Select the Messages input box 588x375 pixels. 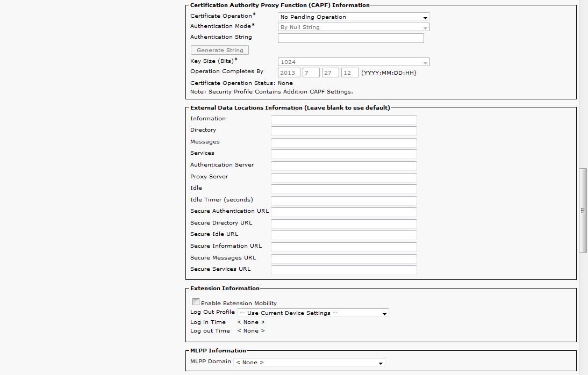tap(343, 143)
